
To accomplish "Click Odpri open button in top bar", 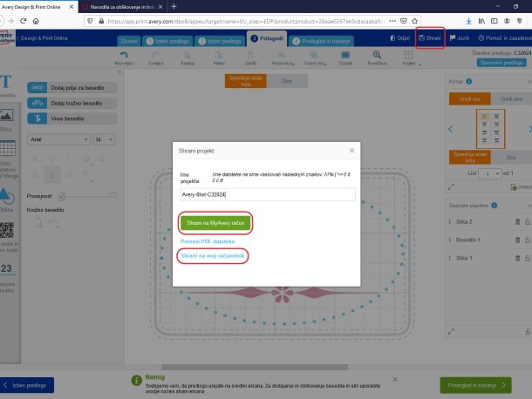I will pos(400,38).
